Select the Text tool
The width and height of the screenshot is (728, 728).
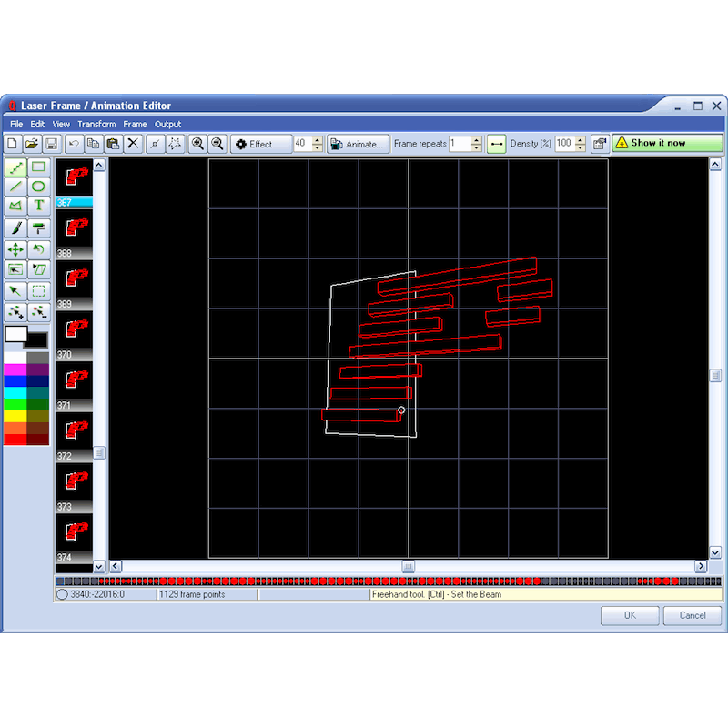[x=38, y=206]
